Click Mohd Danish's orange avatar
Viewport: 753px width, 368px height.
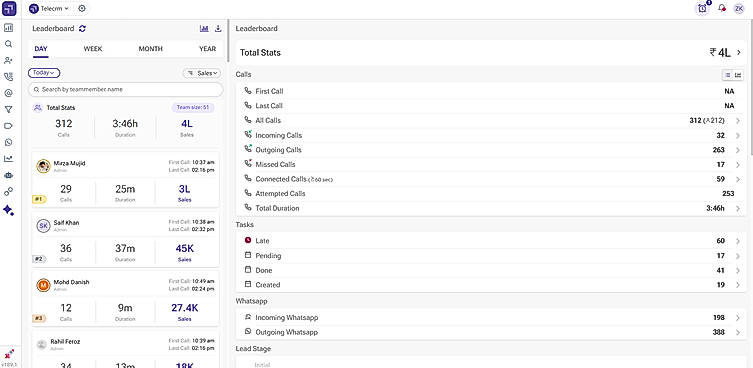[43, 285]
